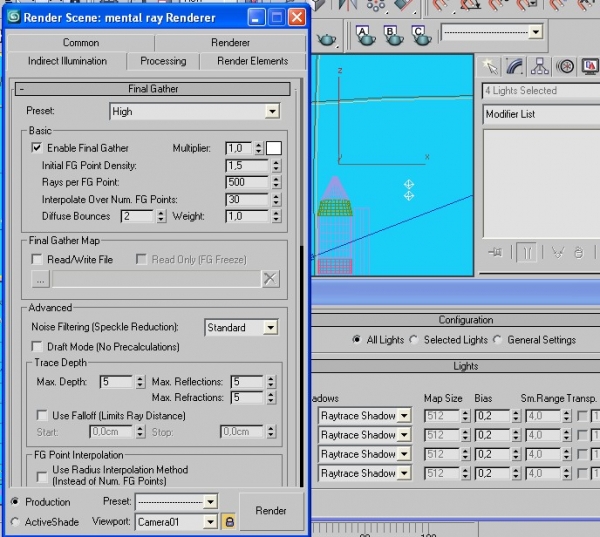Click the Initial FG Point Density field
The width and height of the screenshot is (600, 537).
[x=247, y=165]
